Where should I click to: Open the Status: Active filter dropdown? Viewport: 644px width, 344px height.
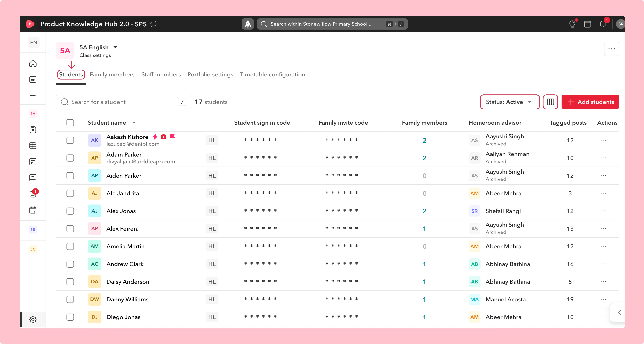click(510, 102)
